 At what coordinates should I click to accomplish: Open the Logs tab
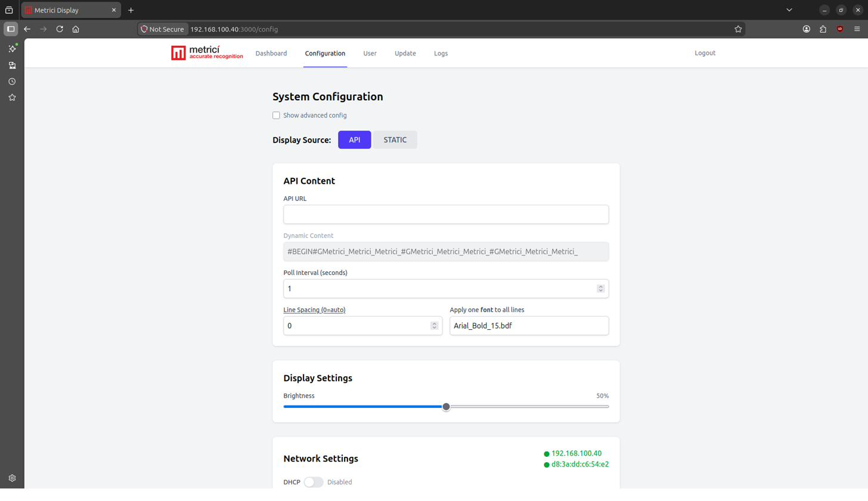pos(441,54)
